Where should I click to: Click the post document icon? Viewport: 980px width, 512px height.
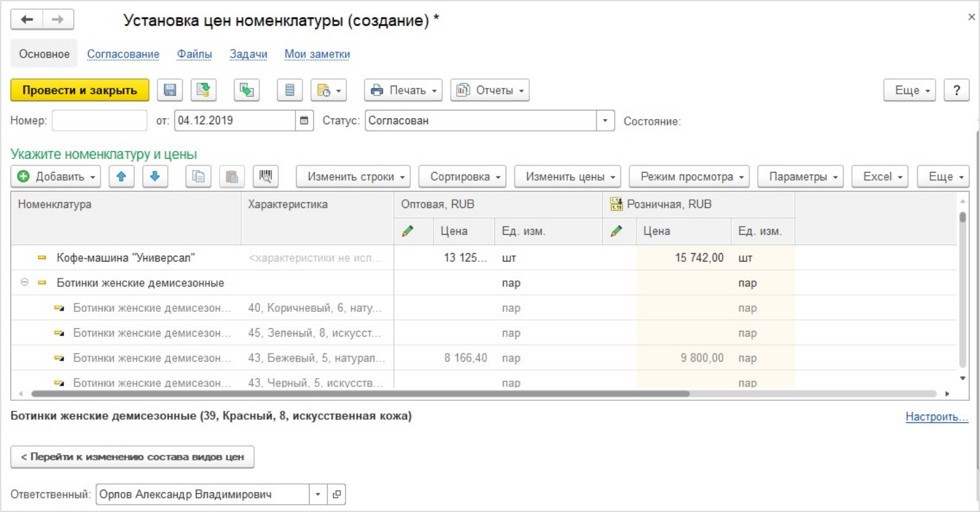[x=204, y=90]
